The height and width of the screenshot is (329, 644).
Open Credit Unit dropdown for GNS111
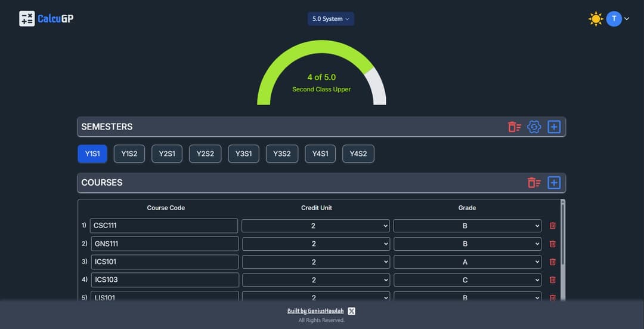(315, 244)
